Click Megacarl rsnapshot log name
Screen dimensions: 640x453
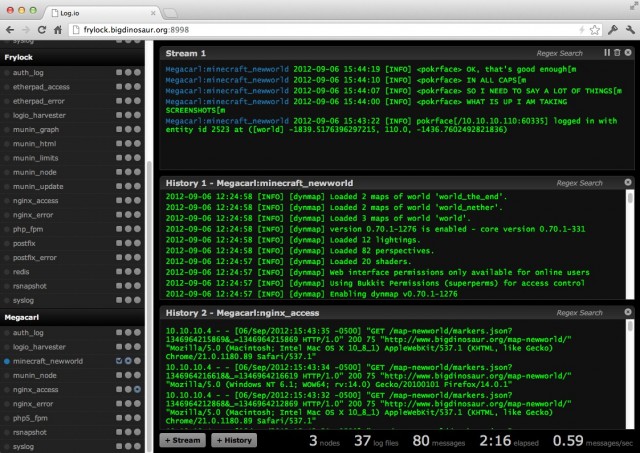pyautogui.click(x=30, y=432)
